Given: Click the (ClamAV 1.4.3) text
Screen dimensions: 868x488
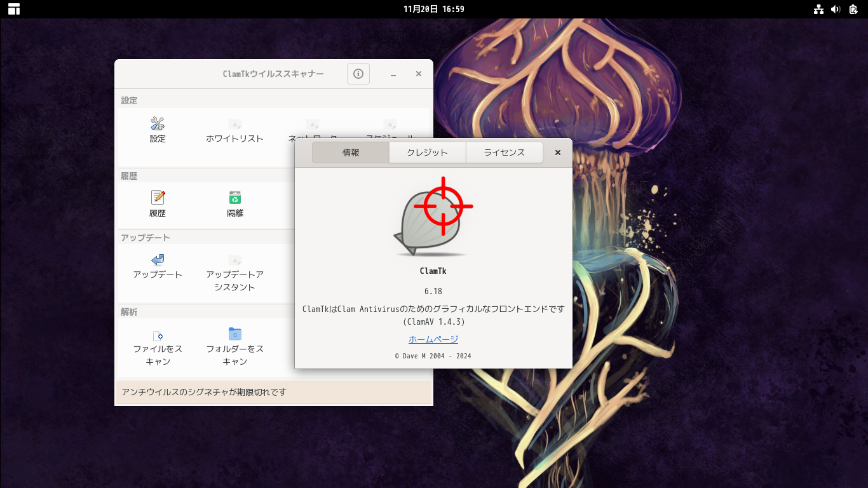Looking at the screenshot, I should click(x=433, y=322).
